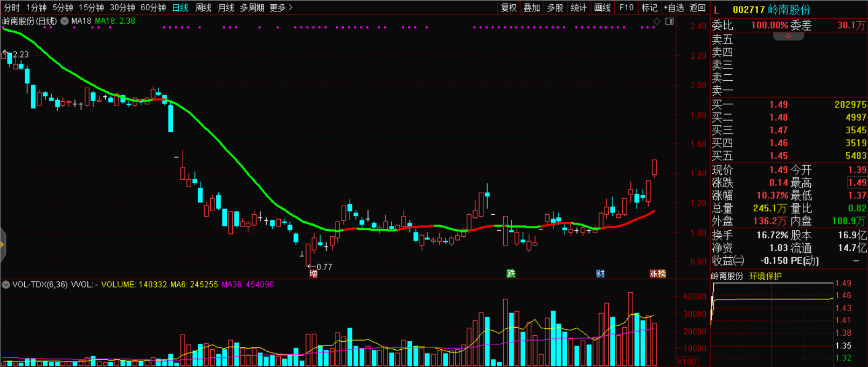Screen dimensions: 868x367
Task: Select the 30分钟 period tab
Action: (x=122, y=8)
